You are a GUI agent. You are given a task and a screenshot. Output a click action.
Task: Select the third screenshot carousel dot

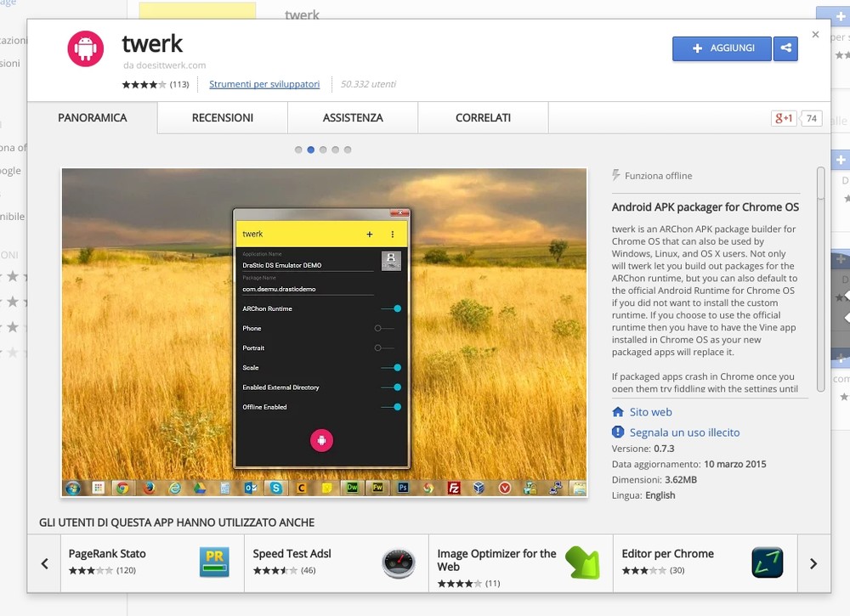point(323,150)
